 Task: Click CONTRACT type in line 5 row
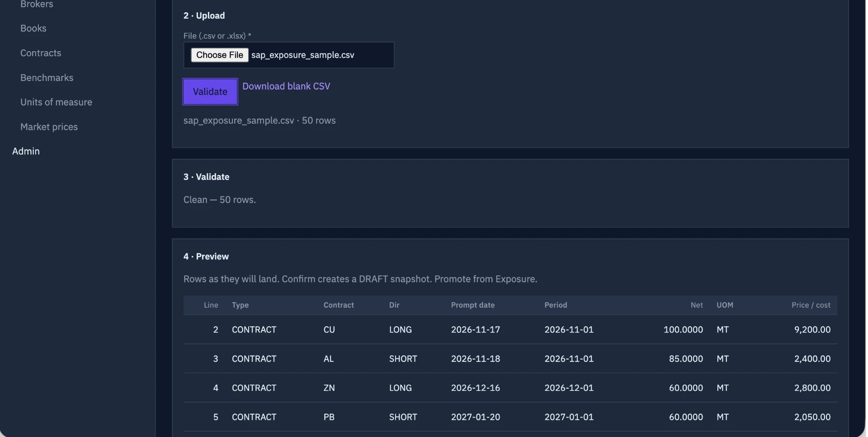coord(254,417)
